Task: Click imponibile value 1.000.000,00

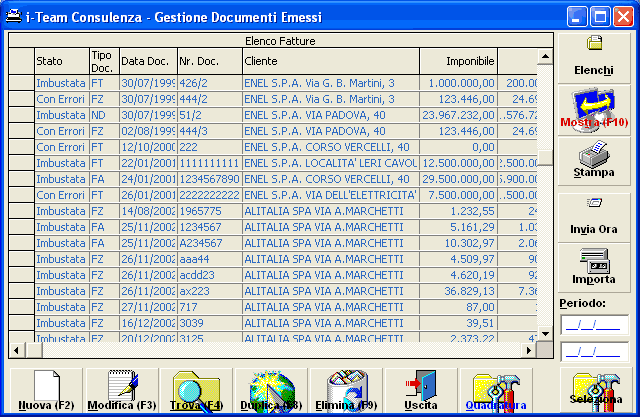Action: point(458,83)
